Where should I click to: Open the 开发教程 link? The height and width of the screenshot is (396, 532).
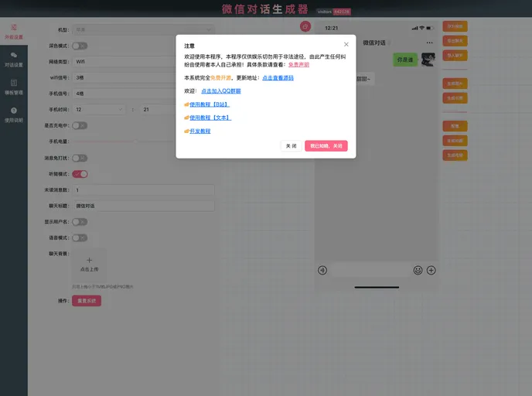pos(199,131)
